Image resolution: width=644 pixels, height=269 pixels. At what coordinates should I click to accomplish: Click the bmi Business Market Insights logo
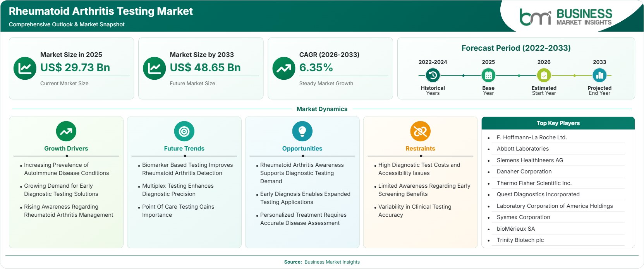(x=566, y=17)
